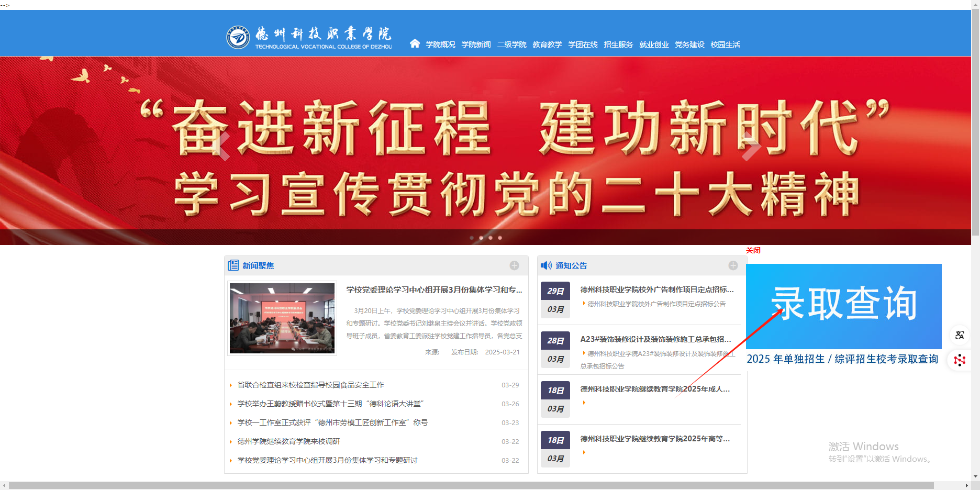Click the featured news thumbnail photo
The width and height of the screenshot is (980, 490).
282,318
